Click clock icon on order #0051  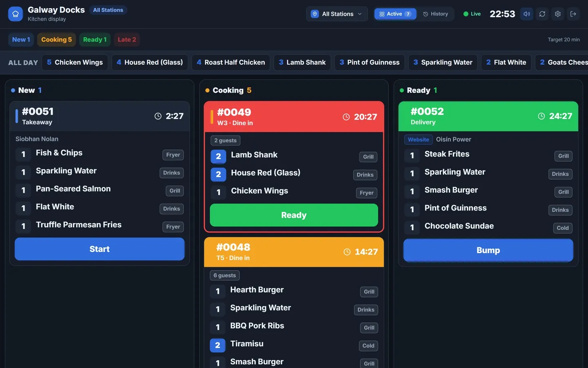tap(158, 116)
